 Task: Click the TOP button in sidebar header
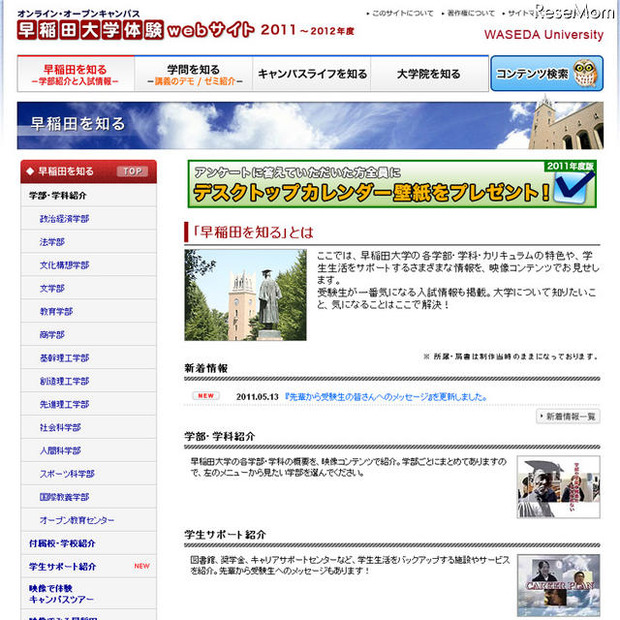click(132, 171)
